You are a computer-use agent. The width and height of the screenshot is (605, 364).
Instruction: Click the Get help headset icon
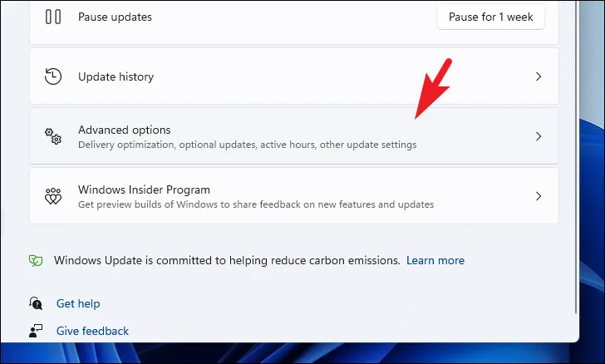click(x=36, y=303)
